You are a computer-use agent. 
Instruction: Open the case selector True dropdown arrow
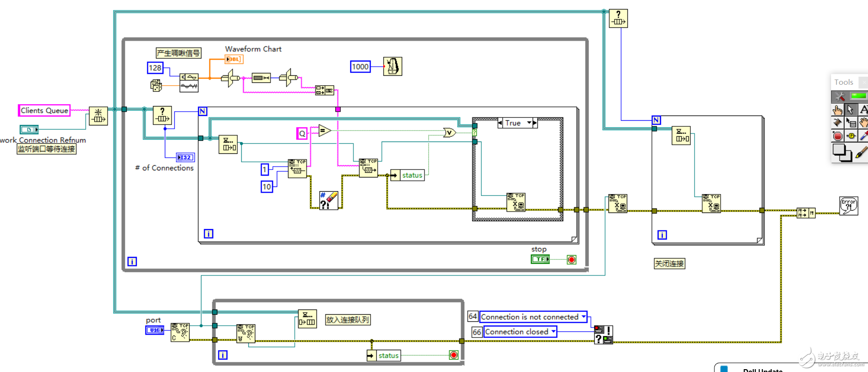click(x=529, y=123)
